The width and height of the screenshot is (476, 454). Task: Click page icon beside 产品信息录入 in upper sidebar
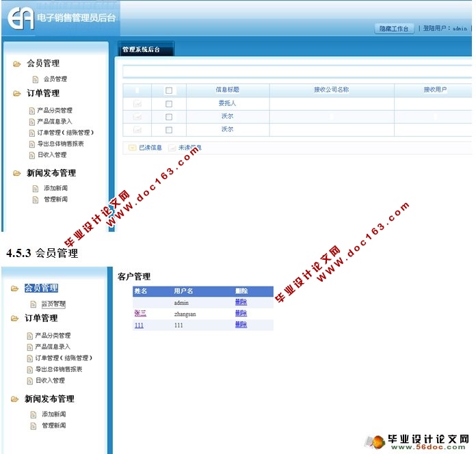coord(32,122)
